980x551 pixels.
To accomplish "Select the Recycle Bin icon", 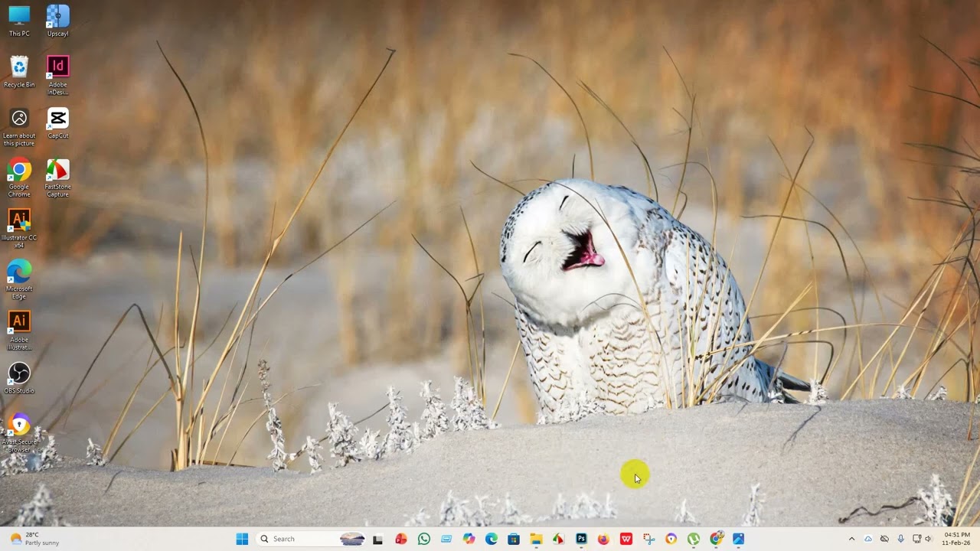I will pos(19,72).
